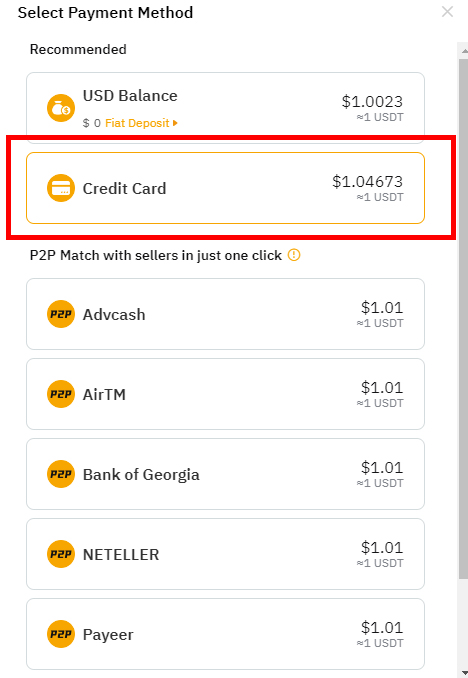Viewport: 468px width, 678px height.
Task: Open the Fiat Deposit link
Action: click(x=137, y=123)
